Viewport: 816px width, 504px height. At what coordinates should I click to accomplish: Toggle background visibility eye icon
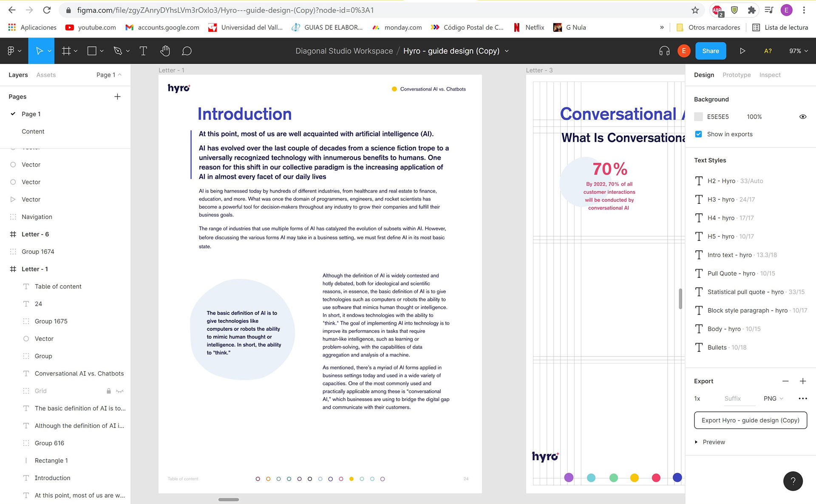click(x=803, y=117)
